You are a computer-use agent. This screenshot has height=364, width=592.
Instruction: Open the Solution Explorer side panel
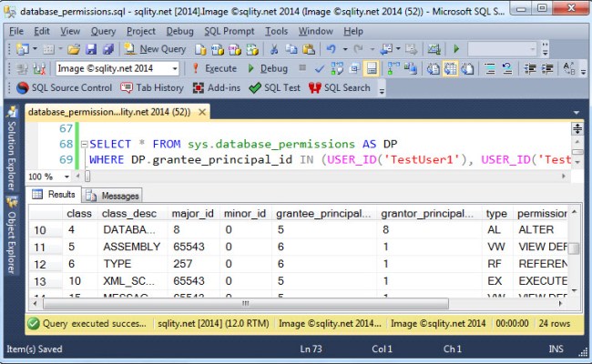pyautogui.click(x=11, y=147)
